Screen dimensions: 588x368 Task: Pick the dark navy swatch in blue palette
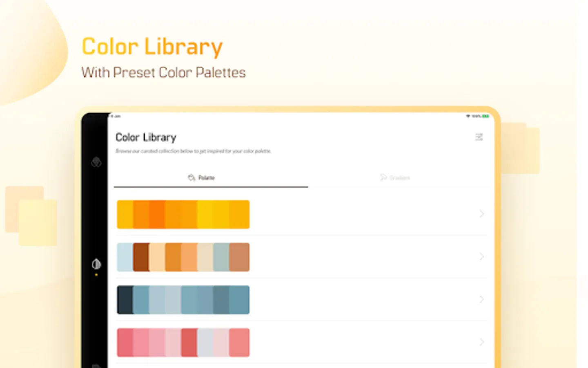pos(125,300)
